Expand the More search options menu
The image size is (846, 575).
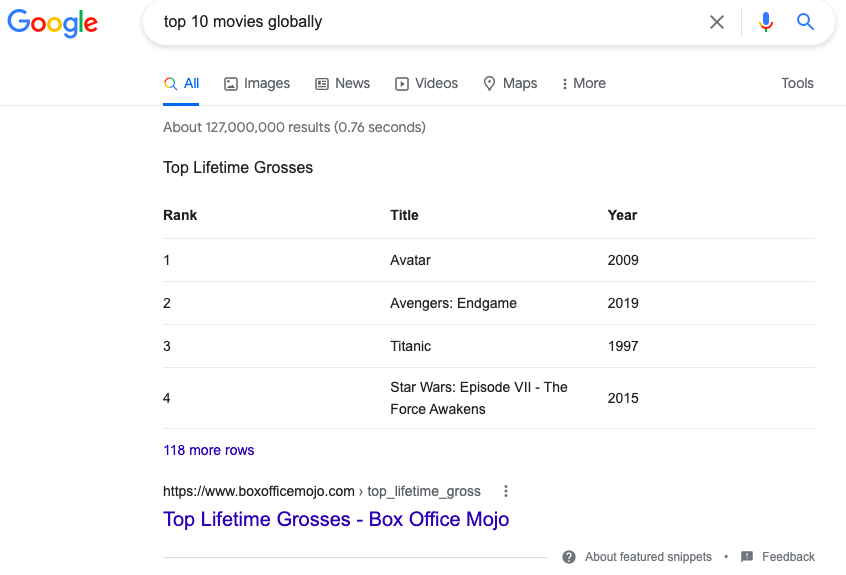[x=584, y=84]
